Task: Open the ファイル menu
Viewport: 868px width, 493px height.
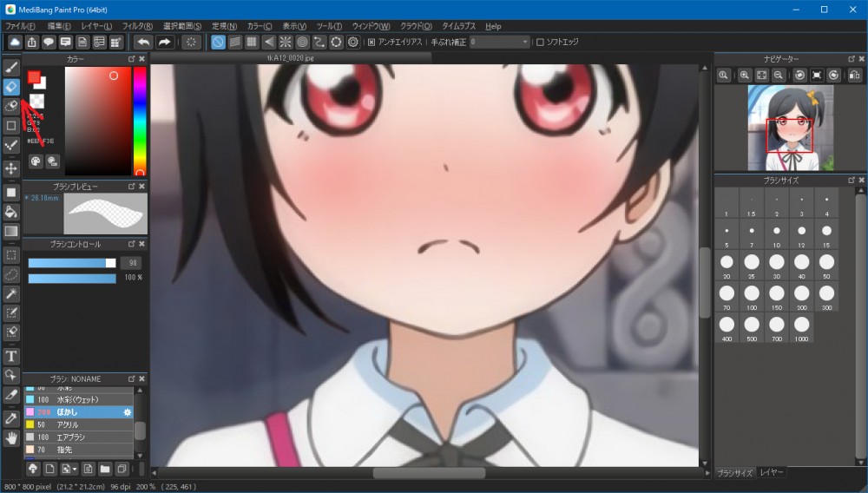Action: pos(21,26)
